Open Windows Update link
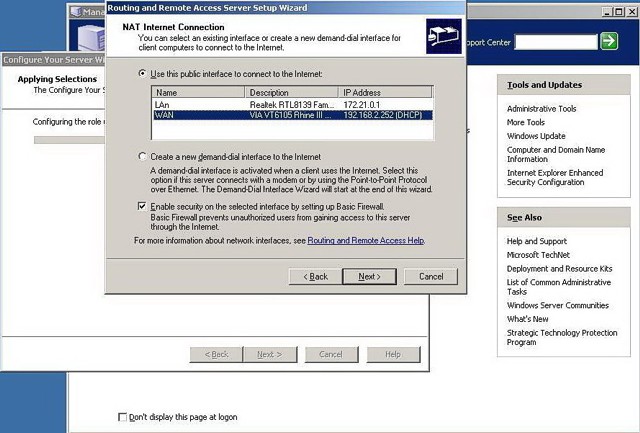 point(536,136)
